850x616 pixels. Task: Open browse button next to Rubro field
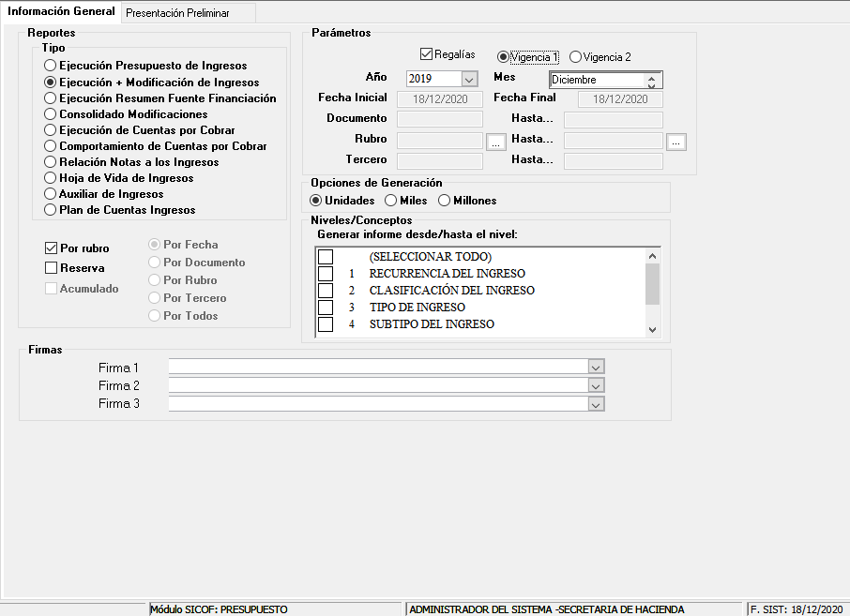[x=496, y=143]
